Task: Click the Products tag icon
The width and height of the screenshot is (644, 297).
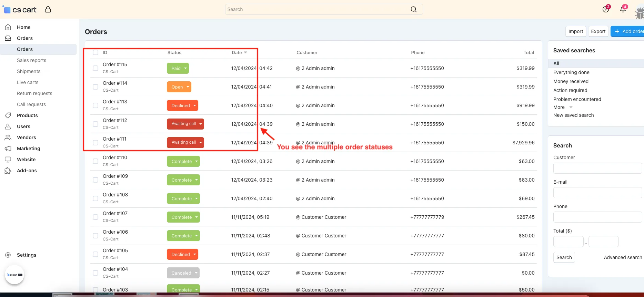Action: click(x=8, y=115)
